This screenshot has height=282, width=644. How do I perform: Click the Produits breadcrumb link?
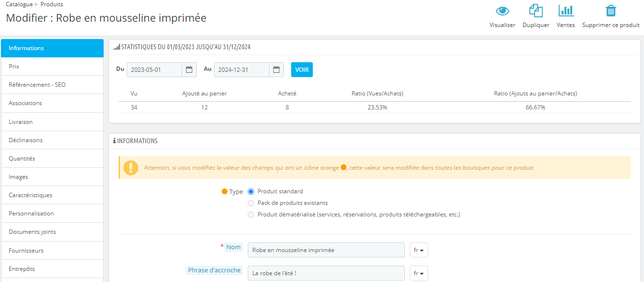[52, 4]
